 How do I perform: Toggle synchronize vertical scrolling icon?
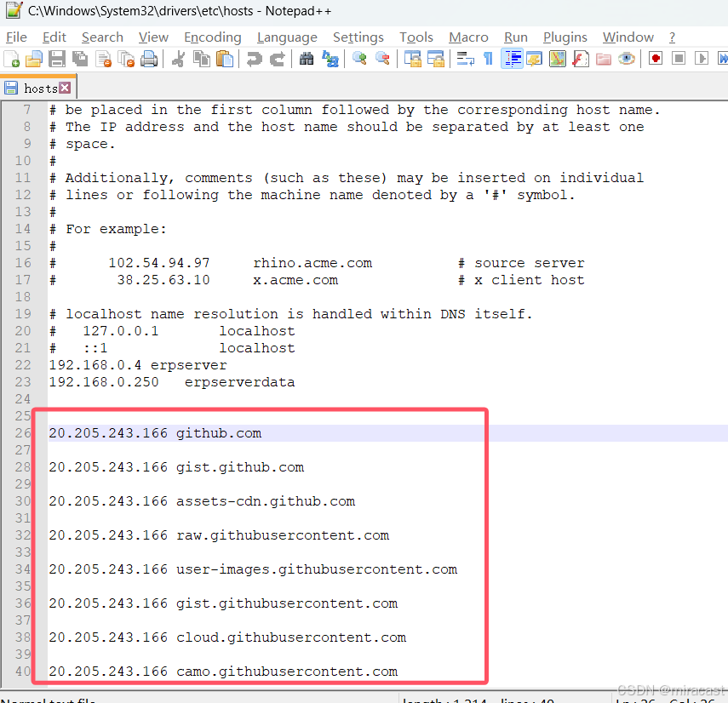click(412, 59)
